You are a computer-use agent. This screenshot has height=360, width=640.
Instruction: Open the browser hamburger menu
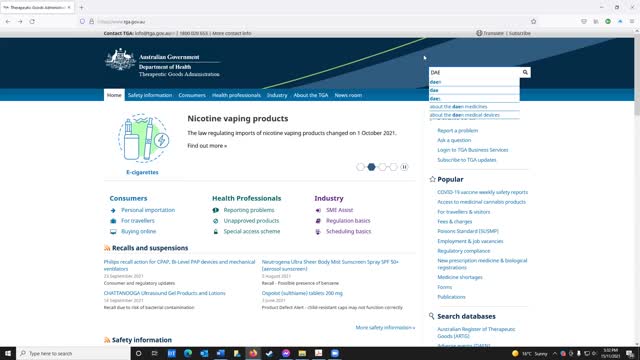pyautogui.click(x=632, y=21)
